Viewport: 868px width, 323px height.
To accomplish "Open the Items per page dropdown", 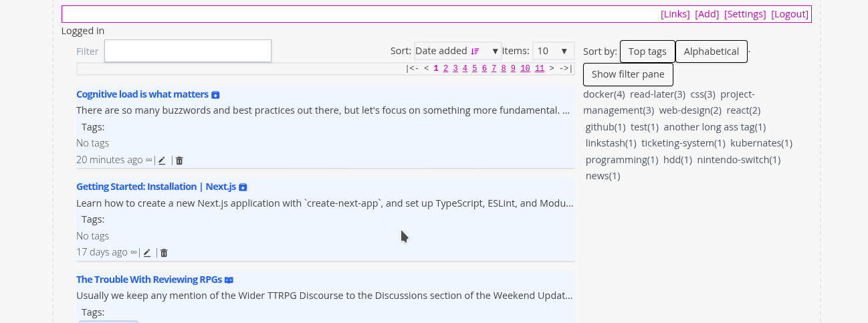I will click(554, 51).
